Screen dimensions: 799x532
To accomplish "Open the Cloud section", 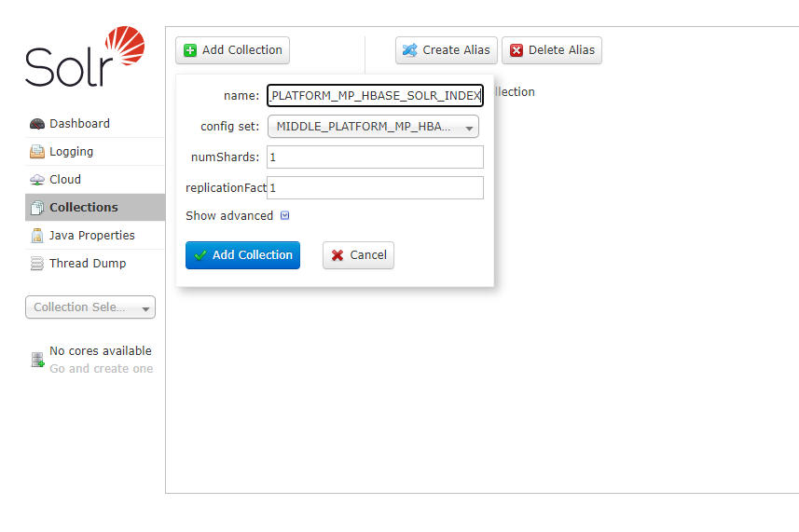I will pyautogui.click(x=95, y=180).
